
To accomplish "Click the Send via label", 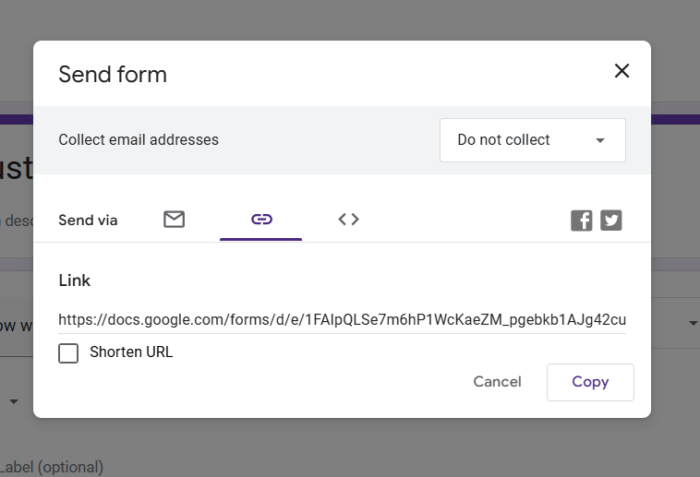I will click(x=88, y=220).
